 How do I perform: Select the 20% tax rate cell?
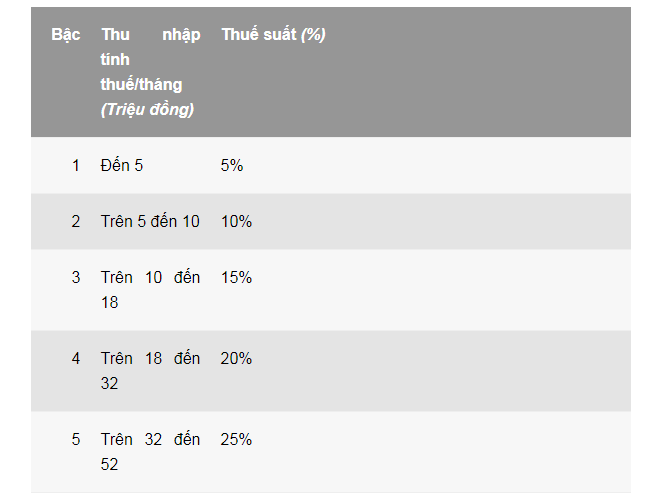coord(236,359)
